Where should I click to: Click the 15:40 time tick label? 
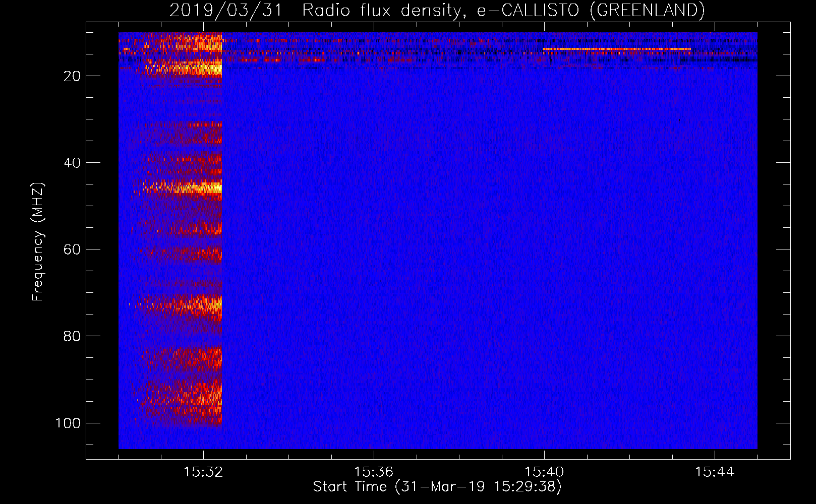pos(544,472)
